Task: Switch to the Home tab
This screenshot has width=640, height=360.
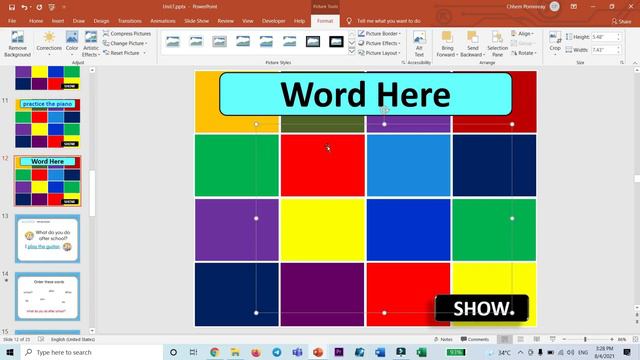Action: pyautogui.click(x=36, y=21)
